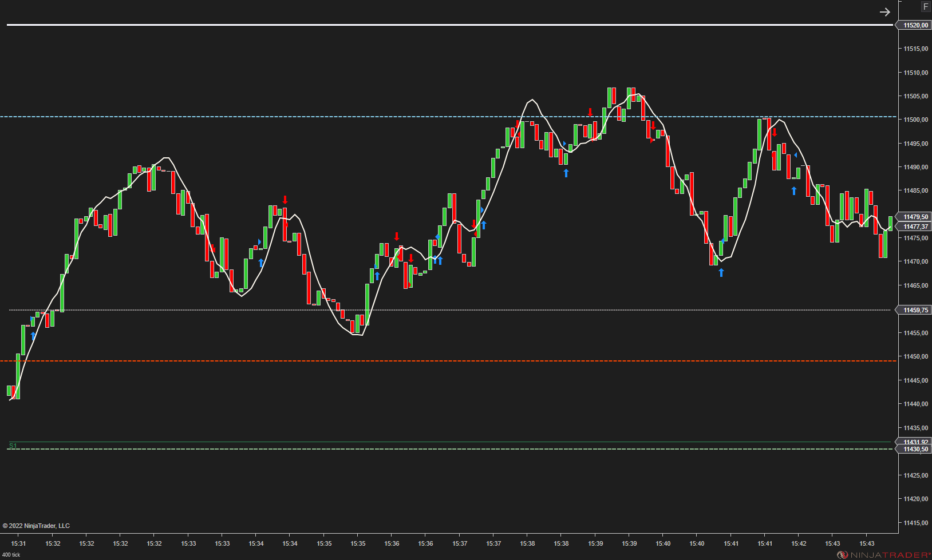Viewport: 932px width, 560px height.
Task: Select the red dashed horizontal line
Action: [x=449, y=361]
